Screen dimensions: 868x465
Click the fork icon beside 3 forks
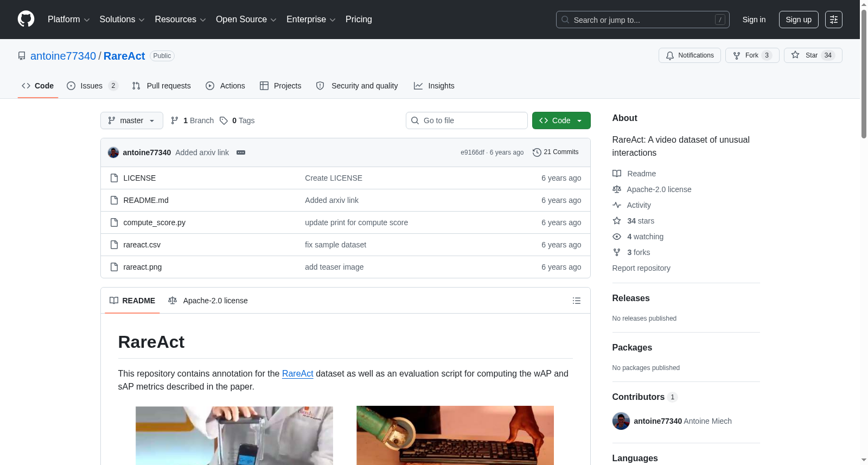617,252
